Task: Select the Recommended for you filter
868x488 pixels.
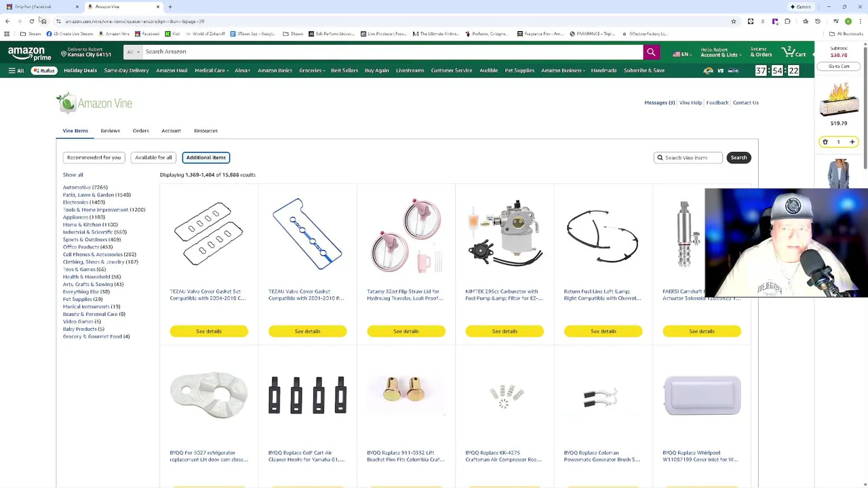Action: point(94,157)
